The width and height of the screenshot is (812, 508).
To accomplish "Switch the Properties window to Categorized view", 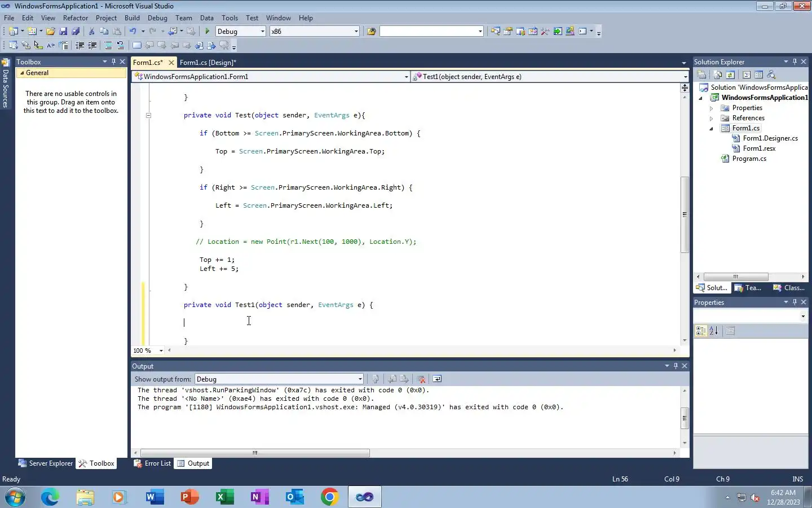I will [x=701, y=331].
